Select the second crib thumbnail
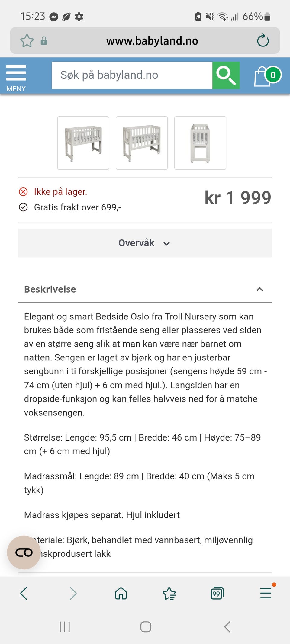290x644 pixels. tap(142, 143)
